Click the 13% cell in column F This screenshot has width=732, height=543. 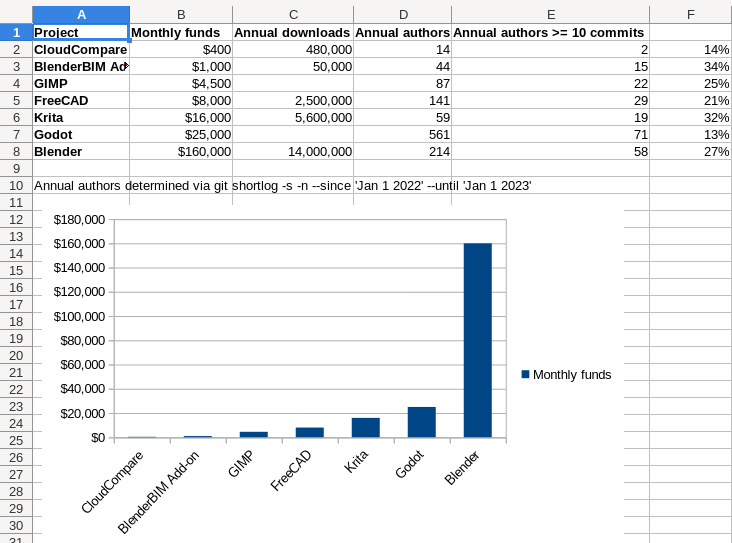click(x=691, y=134)
